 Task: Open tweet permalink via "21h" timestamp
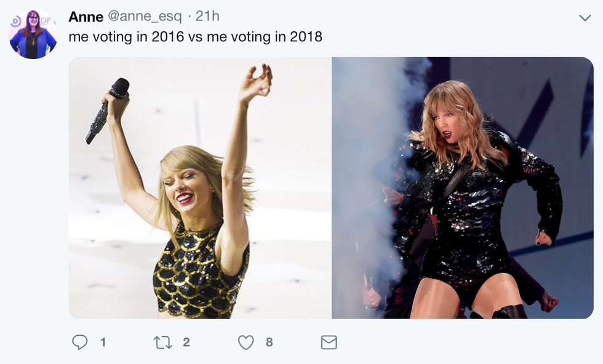pos(207,16)
